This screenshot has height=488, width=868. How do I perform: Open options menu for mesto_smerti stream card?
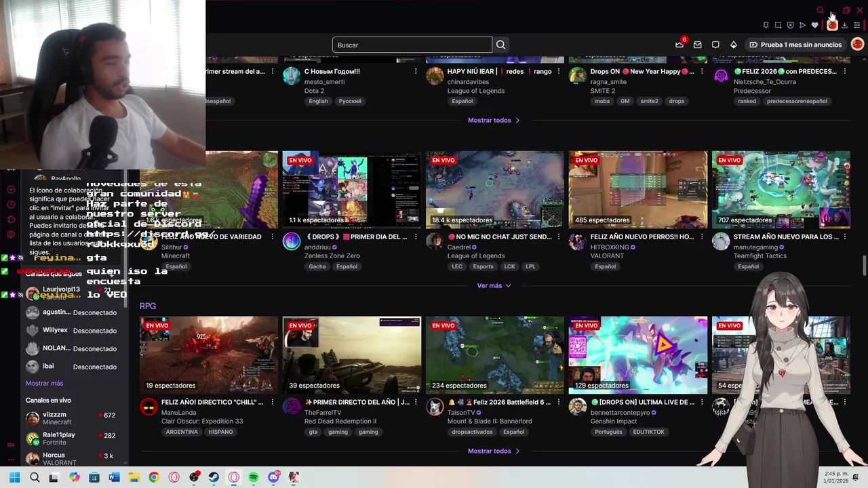pyautogui.click(x=416, y=71)
